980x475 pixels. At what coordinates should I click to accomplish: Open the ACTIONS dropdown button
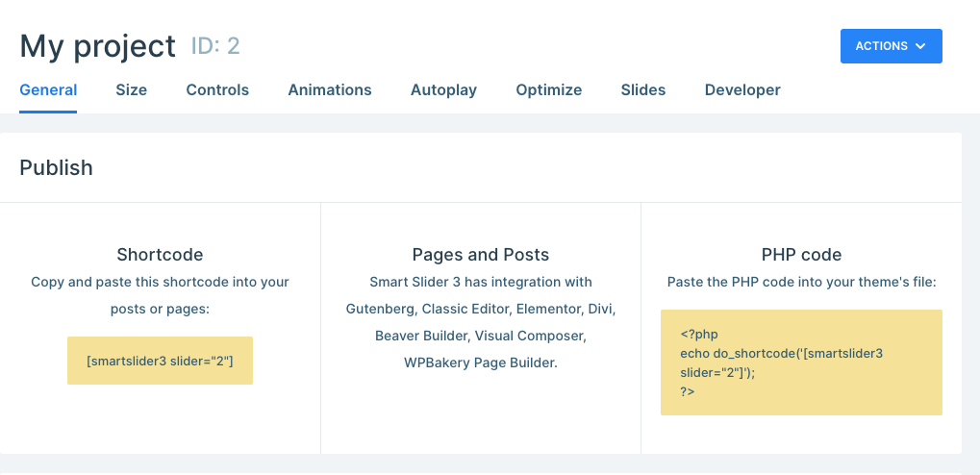pos(892,46)
